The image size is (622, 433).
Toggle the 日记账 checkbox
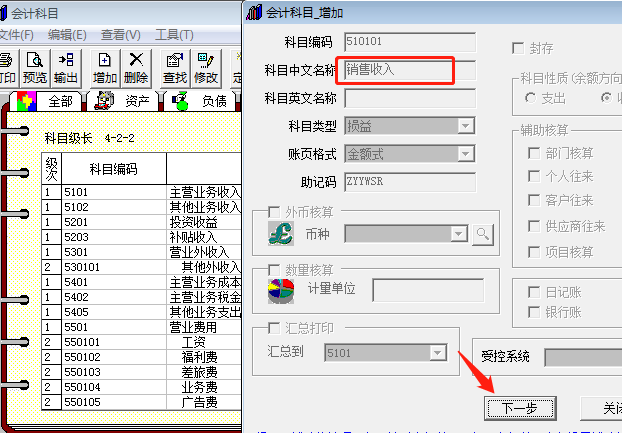click(534, 292)
